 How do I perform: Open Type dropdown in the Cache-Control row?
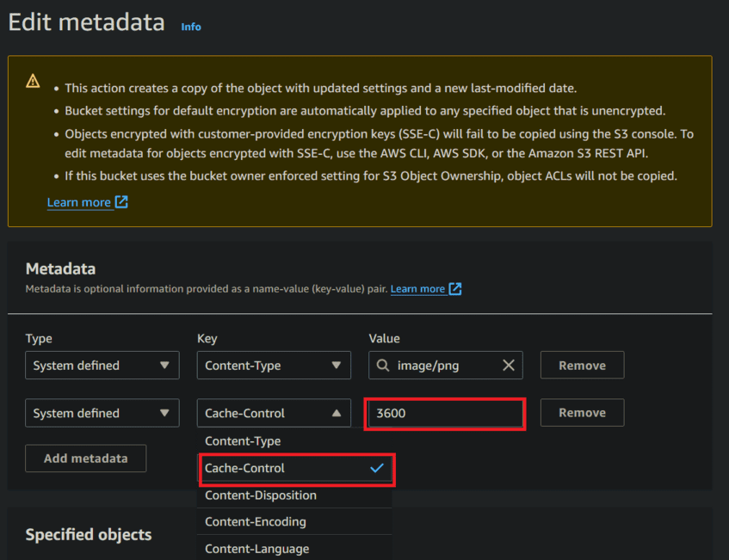pos(102,413)
